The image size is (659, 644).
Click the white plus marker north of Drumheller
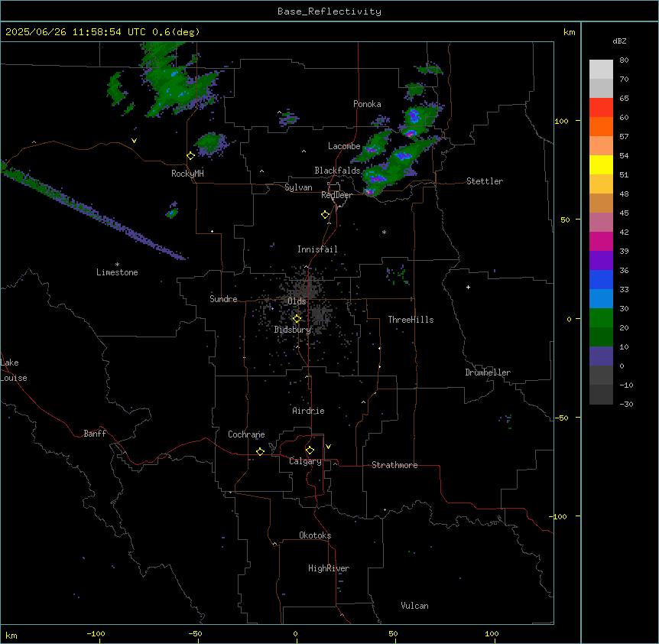click(468, 287)
